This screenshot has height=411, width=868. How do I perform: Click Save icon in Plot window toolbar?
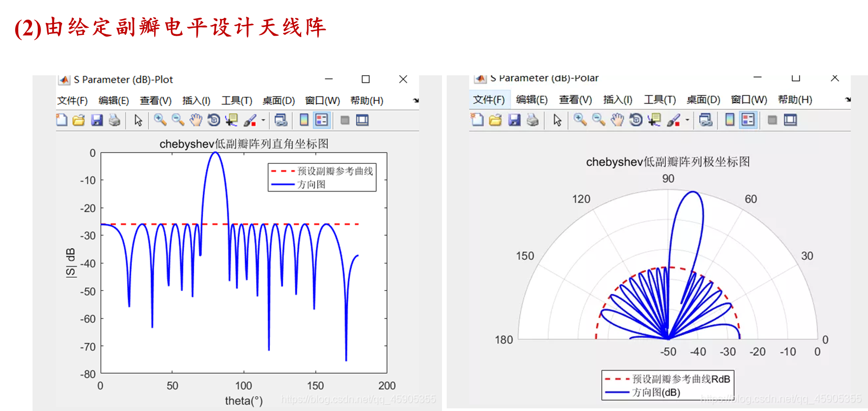point(97,120)
